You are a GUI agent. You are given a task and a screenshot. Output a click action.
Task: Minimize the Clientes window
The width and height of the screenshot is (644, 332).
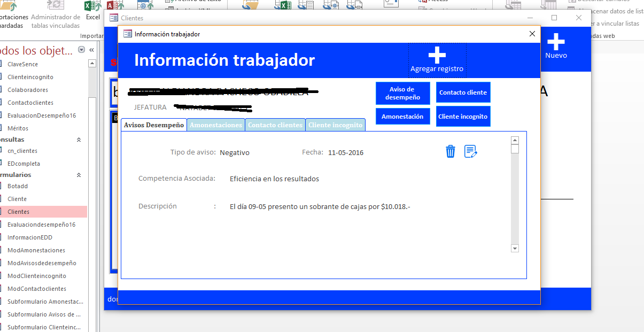pyautogui.click(x=529, y=18)
